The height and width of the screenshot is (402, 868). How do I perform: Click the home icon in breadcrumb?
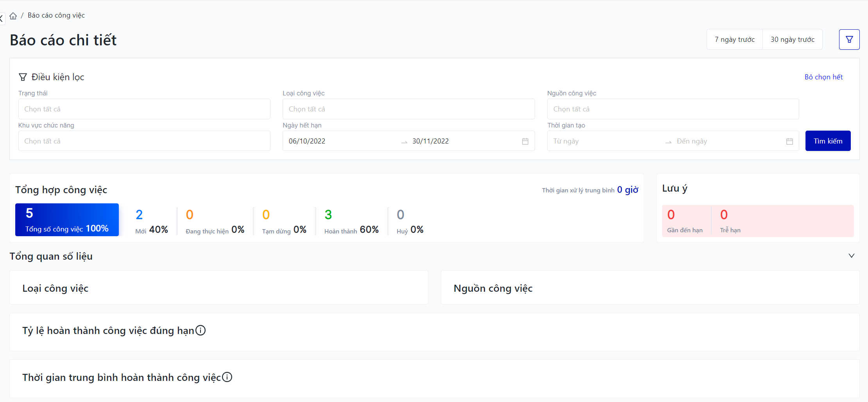[x=13, y=16]
